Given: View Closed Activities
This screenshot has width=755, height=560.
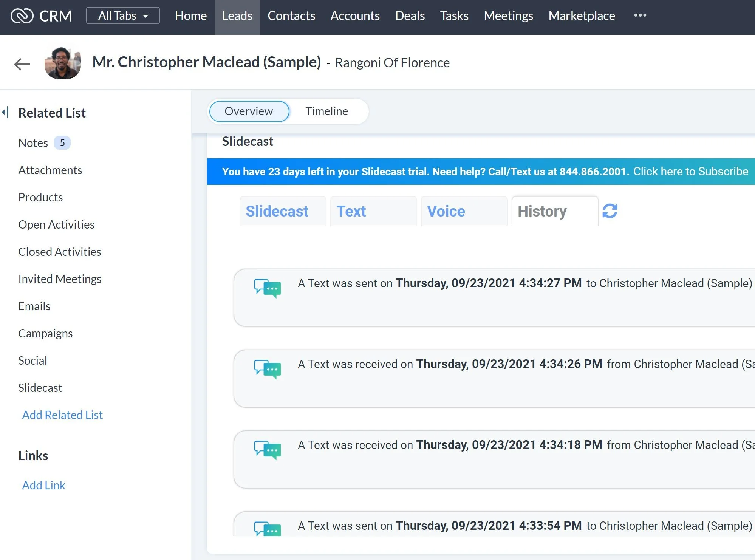Looking at the screenshot, I should (60, 252).
